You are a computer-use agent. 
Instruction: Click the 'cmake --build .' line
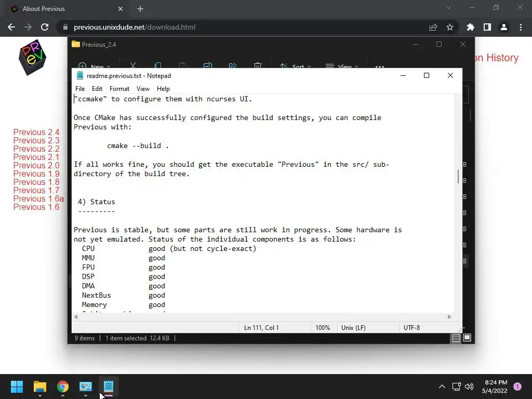[138, 145]
